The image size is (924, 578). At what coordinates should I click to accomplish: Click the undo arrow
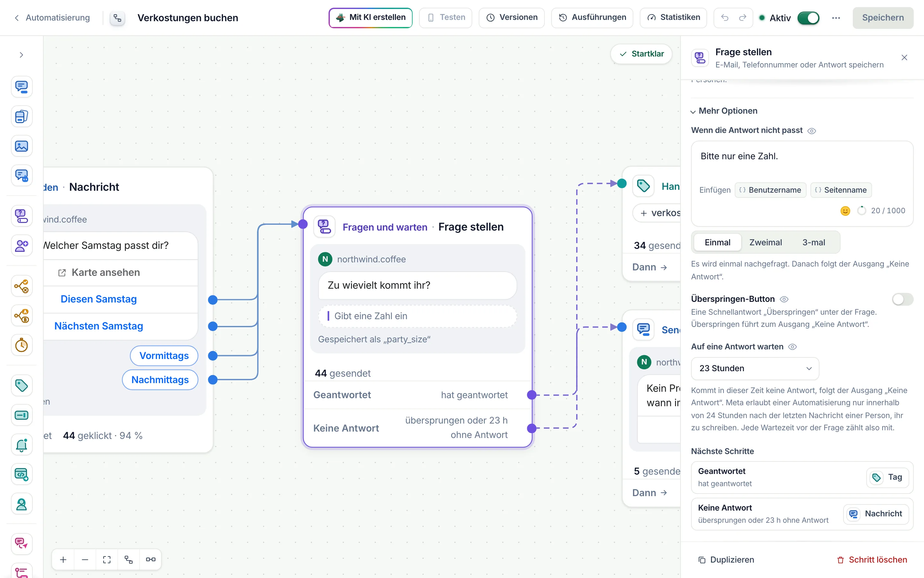725,18
